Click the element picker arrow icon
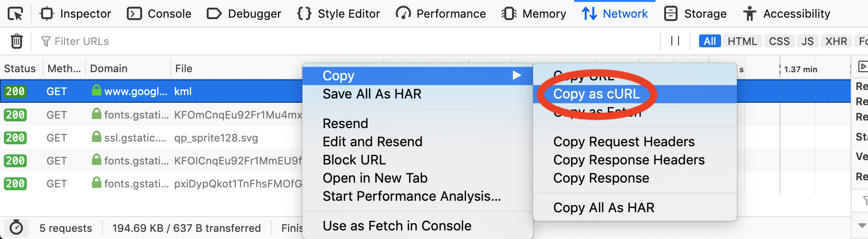 point(15,14)
